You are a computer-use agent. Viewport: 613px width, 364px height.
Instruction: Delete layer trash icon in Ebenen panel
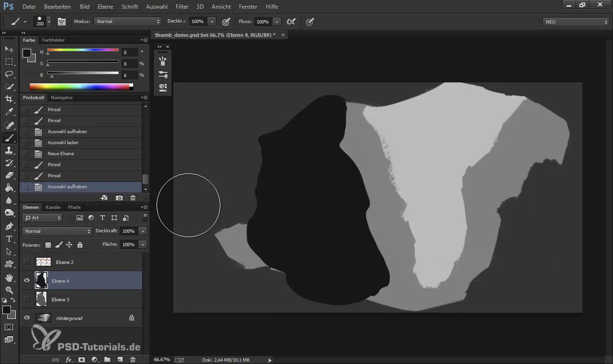[x=133, y=359]
